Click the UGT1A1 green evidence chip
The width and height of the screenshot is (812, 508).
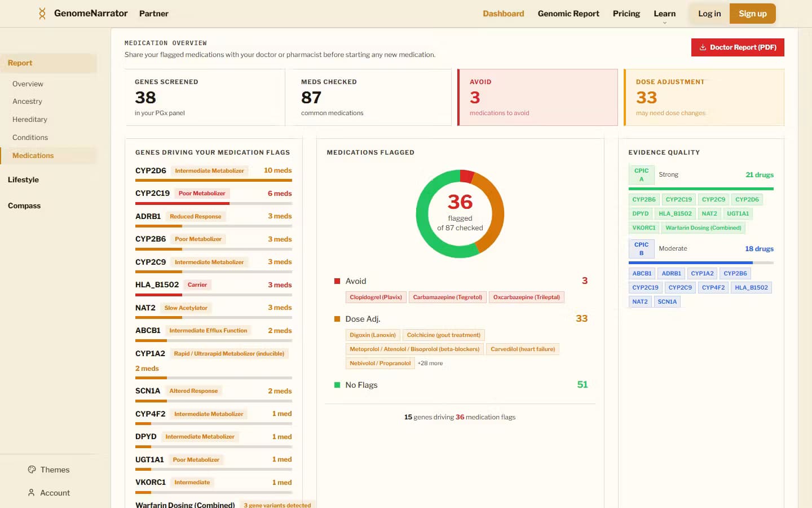(x=738, y=214)
